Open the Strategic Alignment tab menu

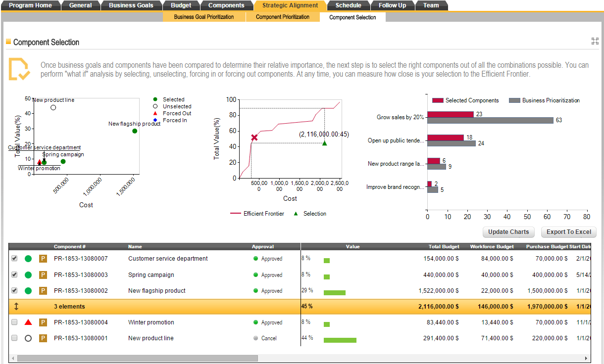290,5
